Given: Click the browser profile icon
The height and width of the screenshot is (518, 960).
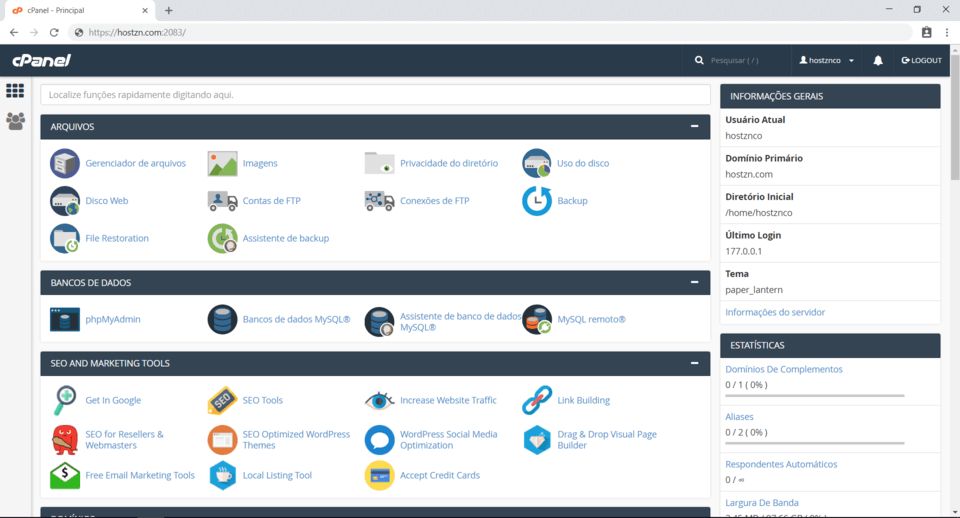Looking at the screenshot, I should click(x=926, y=32).
